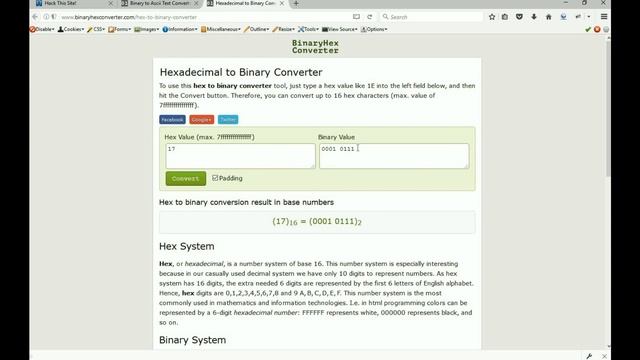640x360 pixels.
Task: Click the 'Binary System' heading
Action: [192, 340]
